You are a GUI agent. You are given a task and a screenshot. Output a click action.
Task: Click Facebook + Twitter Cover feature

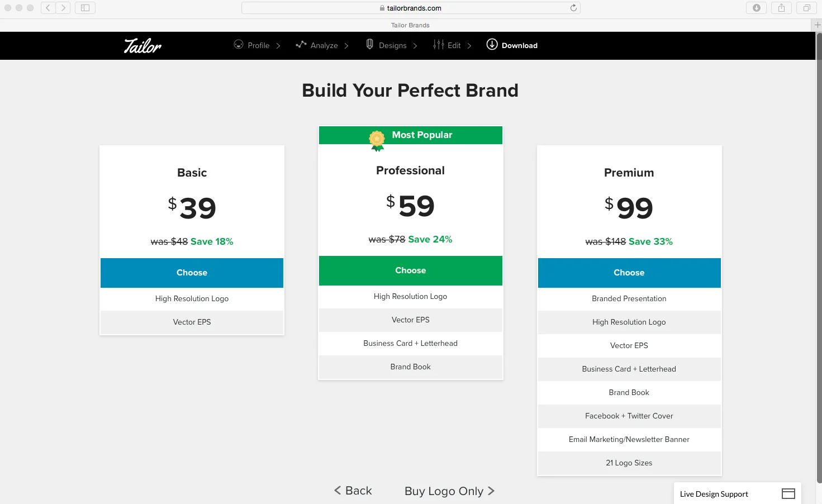click(x=629, y=416)
